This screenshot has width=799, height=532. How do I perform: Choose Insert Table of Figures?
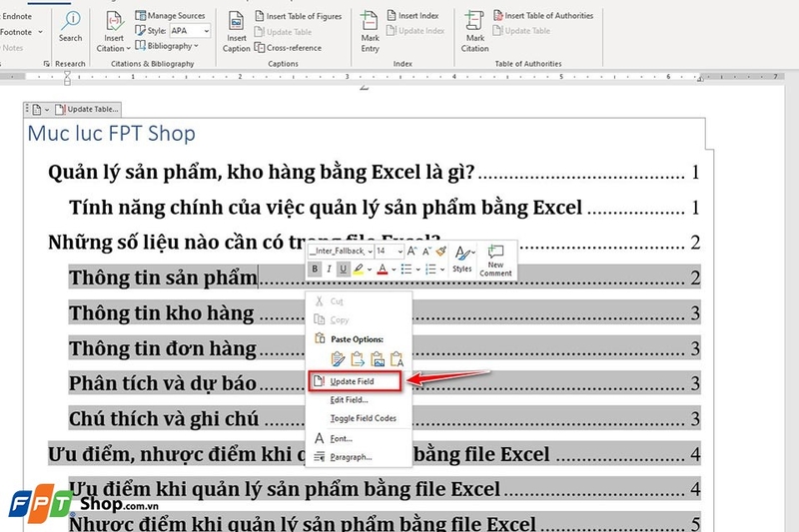pos(298,16)
